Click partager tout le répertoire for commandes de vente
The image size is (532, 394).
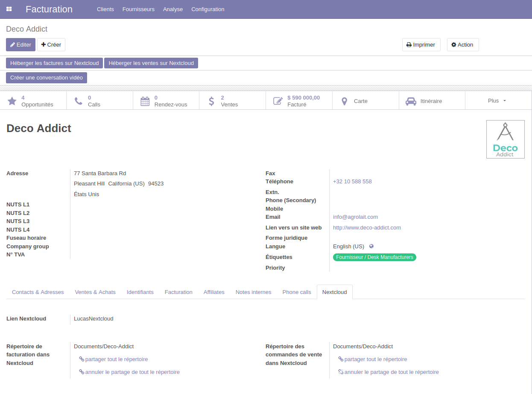(376, 359)
